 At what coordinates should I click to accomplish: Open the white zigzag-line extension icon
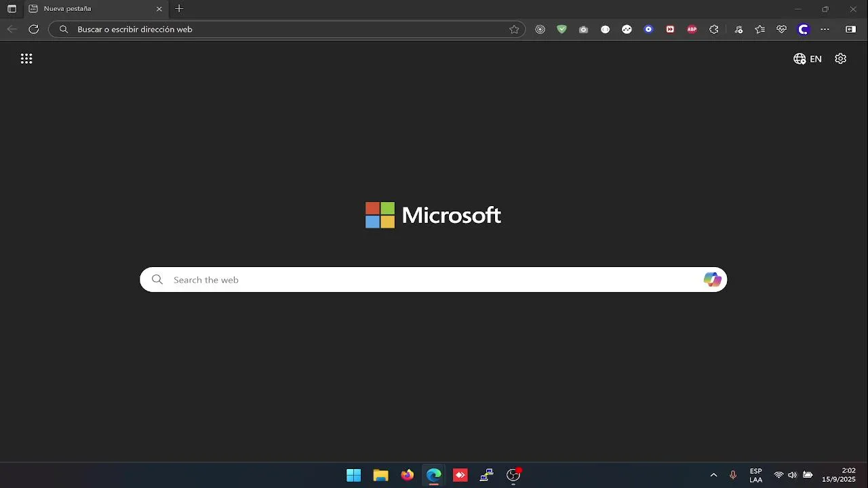pos(627,29)
